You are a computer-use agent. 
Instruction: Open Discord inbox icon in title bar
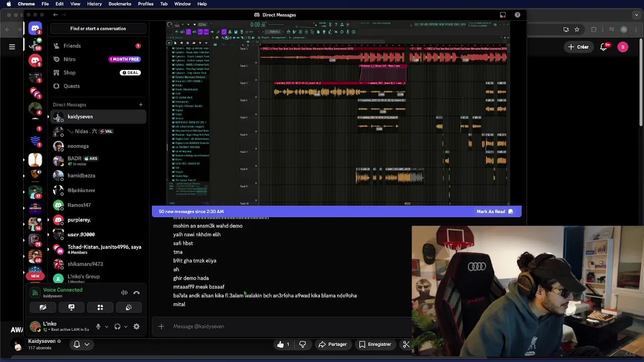coord(503,15)
